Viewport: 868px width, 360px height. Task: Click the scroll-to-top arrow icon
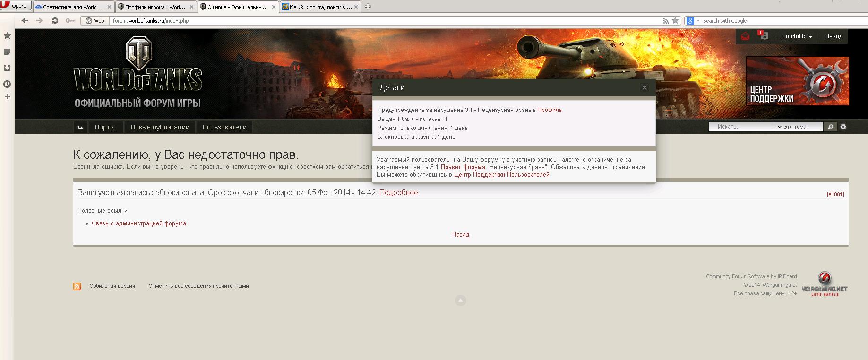[x=461, y=300]
